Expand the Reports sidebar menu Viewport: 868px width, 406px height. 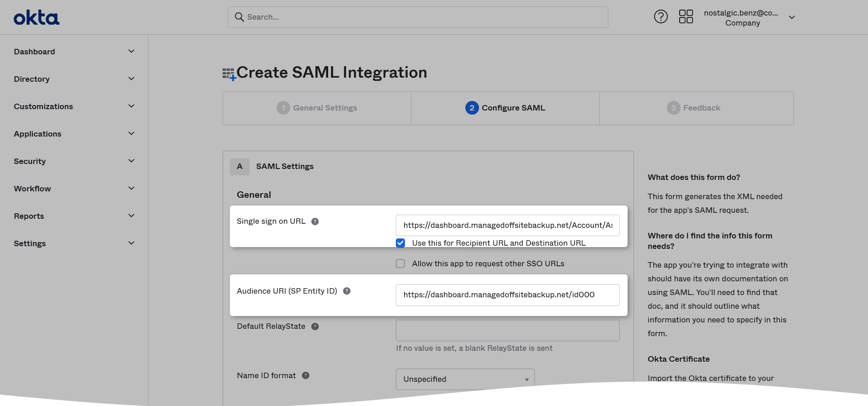(x=131, y=216)
